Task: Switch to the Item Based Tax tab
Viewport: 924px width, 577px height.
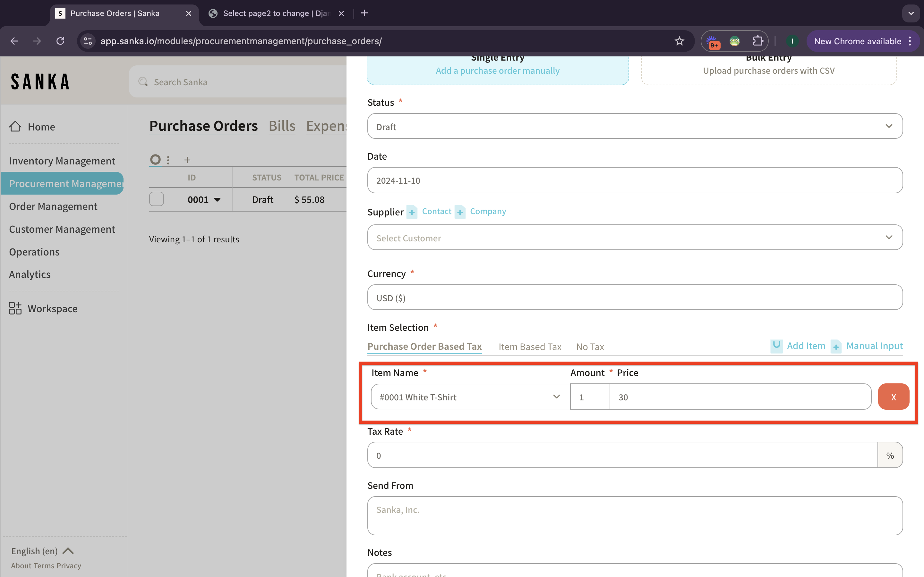Action: point(530,347)
